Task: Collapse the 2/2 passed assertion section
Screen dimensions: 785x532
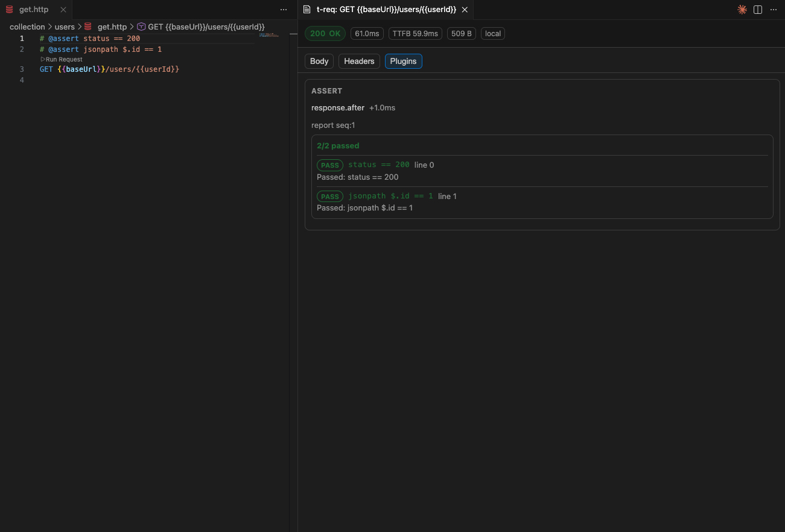Action: tap(338, 145)
